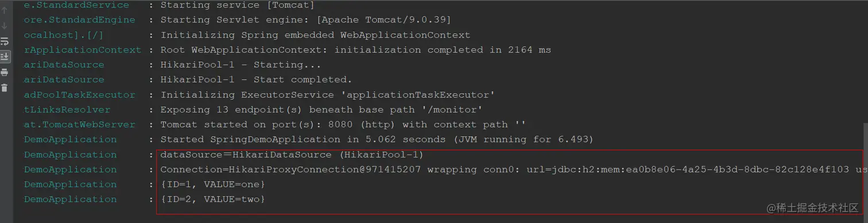
Task: Click the 'HikariPool-1 - Starting...' log entry
Action: coord(241,64)
